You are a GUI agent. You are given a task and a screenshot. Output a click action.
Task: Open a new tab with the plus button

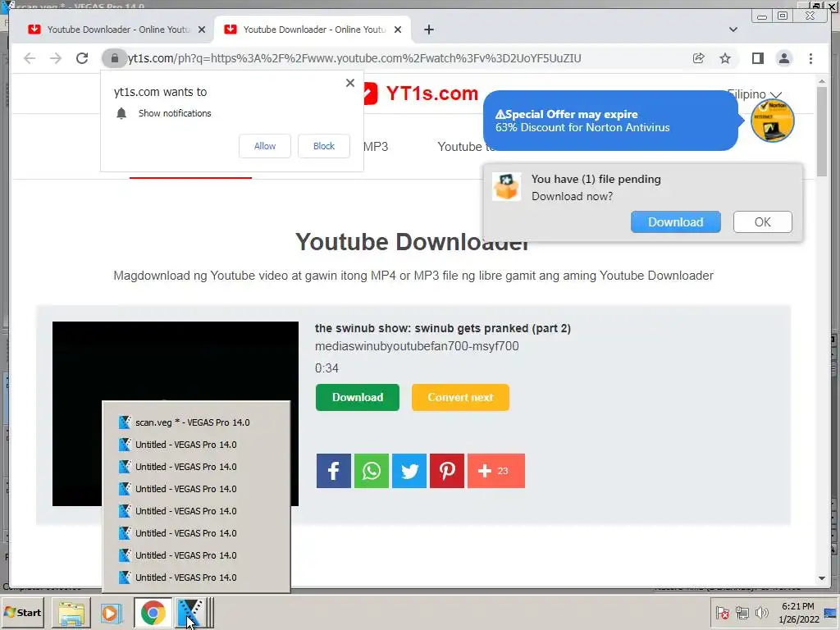click(x=428, y=30)
